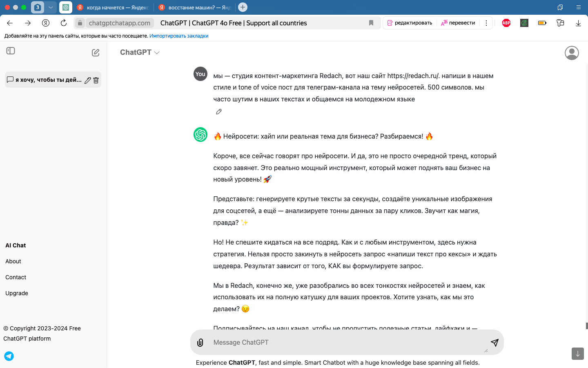
Task: Rename the conversation with pencil icon
Action: point(87,80)
